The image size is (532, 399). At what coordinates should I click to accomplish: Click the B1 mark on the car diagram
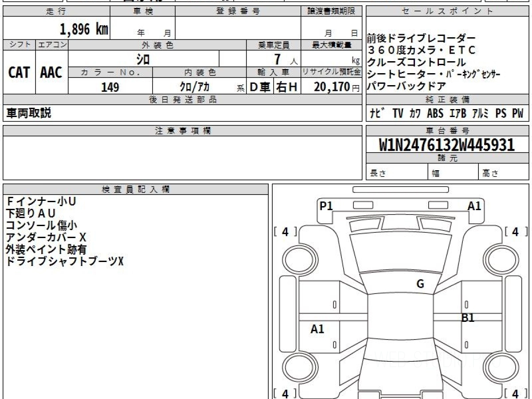tap(468, 317)
